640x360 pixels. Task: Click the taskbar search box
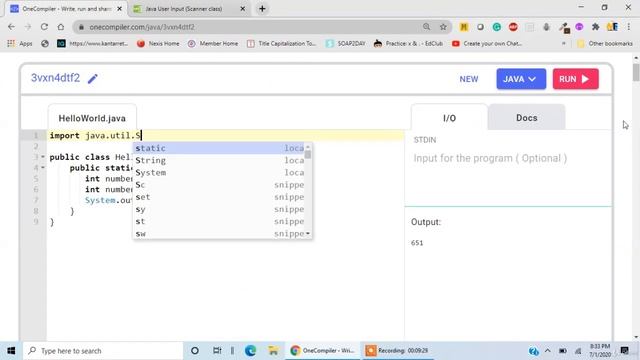click(102, 351)
